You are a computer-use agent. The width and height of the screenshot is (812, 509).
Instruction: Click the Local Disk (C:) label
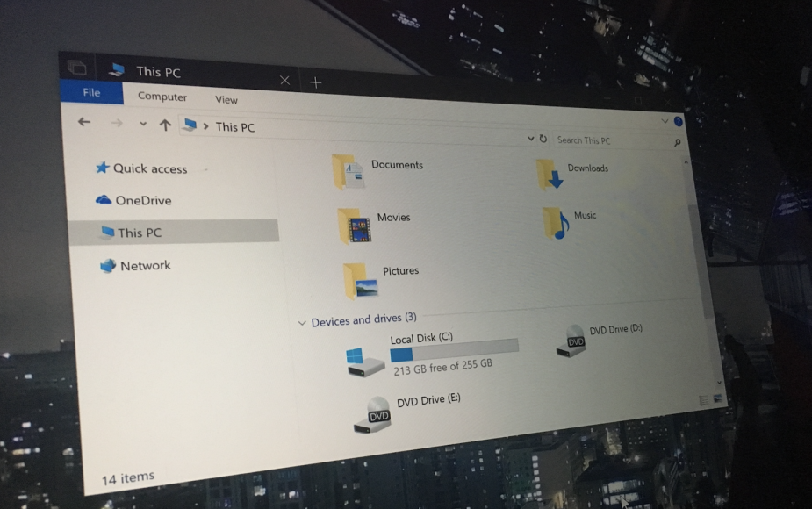tap(421, 338)
